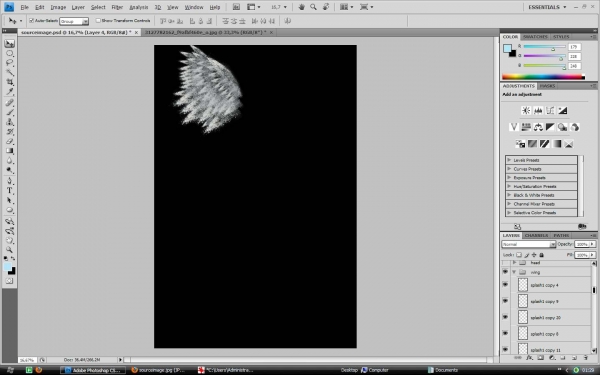Add a Curves adjustment
Screen dimensions: 600x375
[x=550, y=111]
